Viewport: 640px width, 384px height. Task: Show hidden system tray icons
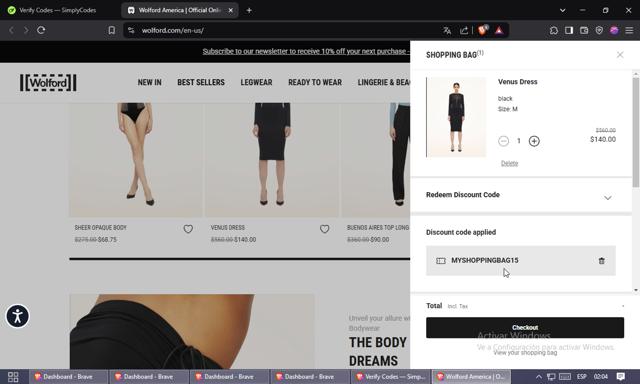(539, 377)
